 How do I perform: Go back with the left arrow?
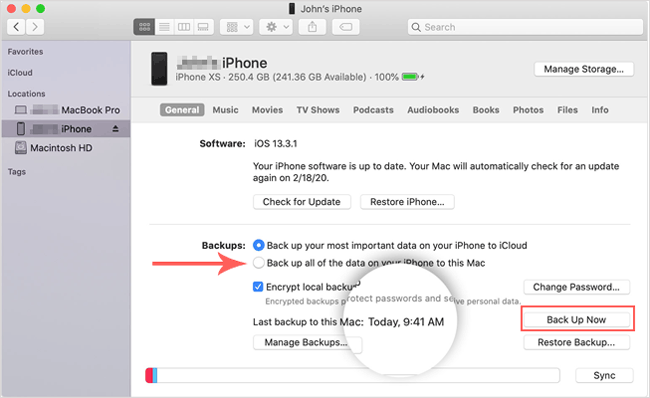[16, 27]
